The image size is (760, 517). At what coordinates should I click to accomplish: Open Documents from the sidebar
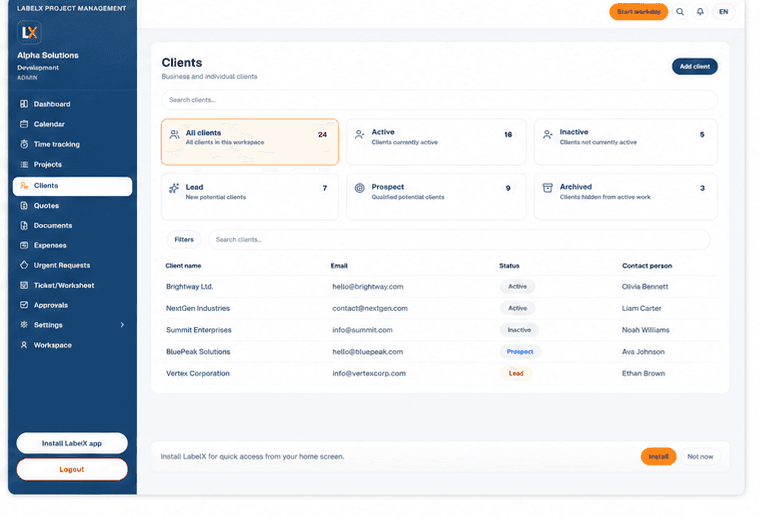pyautogui.click(x=72, y=225)
